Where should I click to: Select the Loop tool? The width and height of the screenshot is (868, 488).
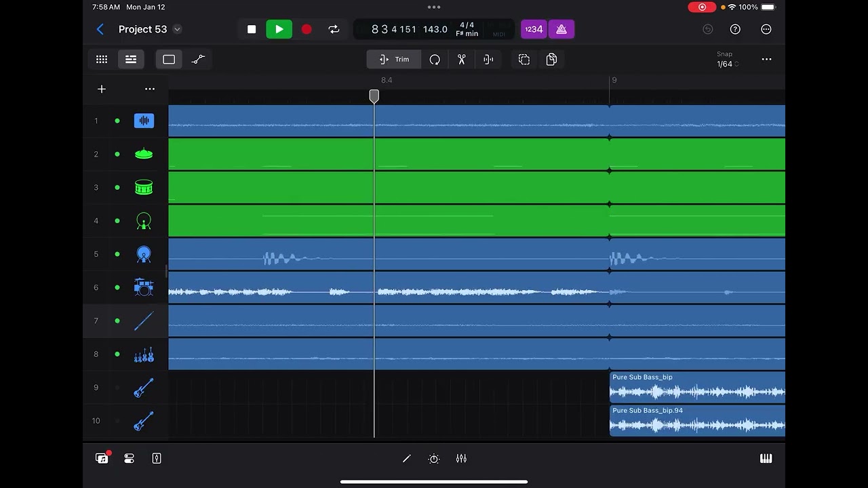[x=435, y=60]
